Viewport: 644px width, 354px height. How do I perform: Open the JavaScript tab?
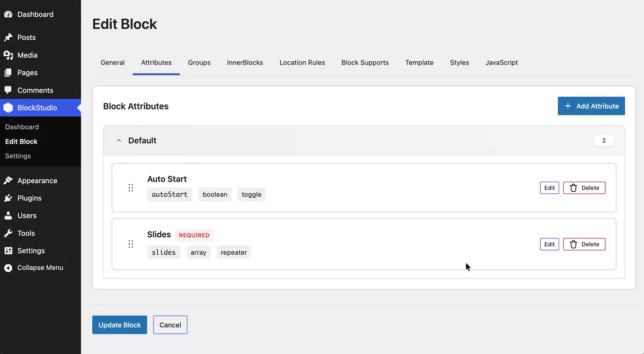click(x=502, y=62)
